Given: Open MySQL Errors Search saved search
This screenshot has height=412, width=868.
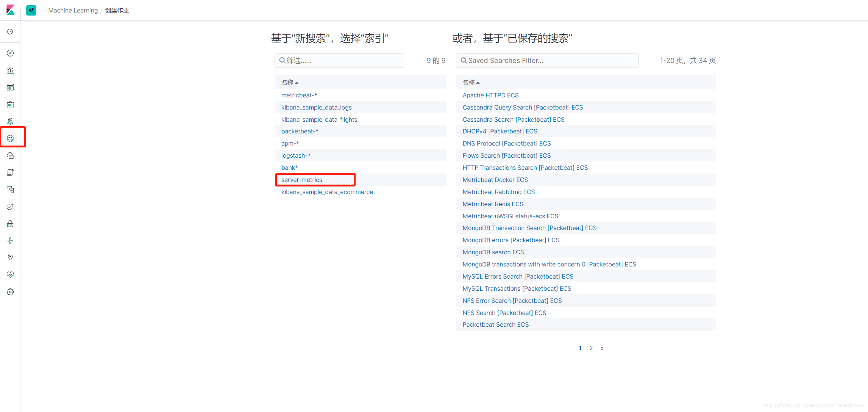Looking at the screenshot, I should (x=518, y=276).
